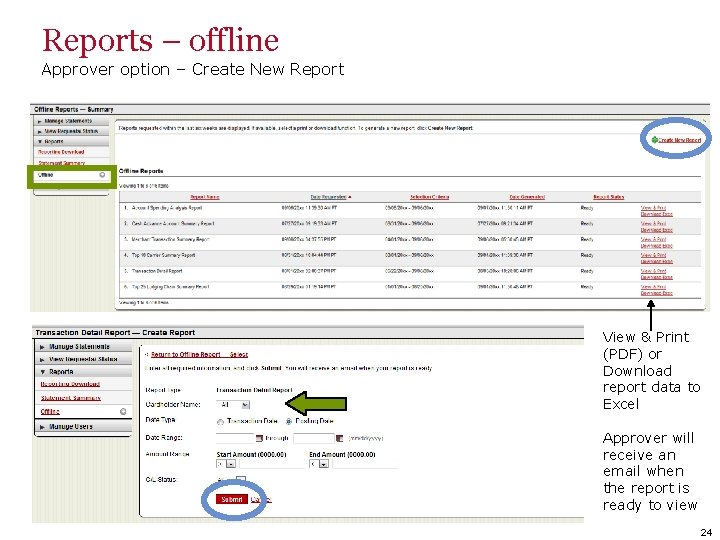Click the Create New Report link
720x540 pixels.
[679, 140]
